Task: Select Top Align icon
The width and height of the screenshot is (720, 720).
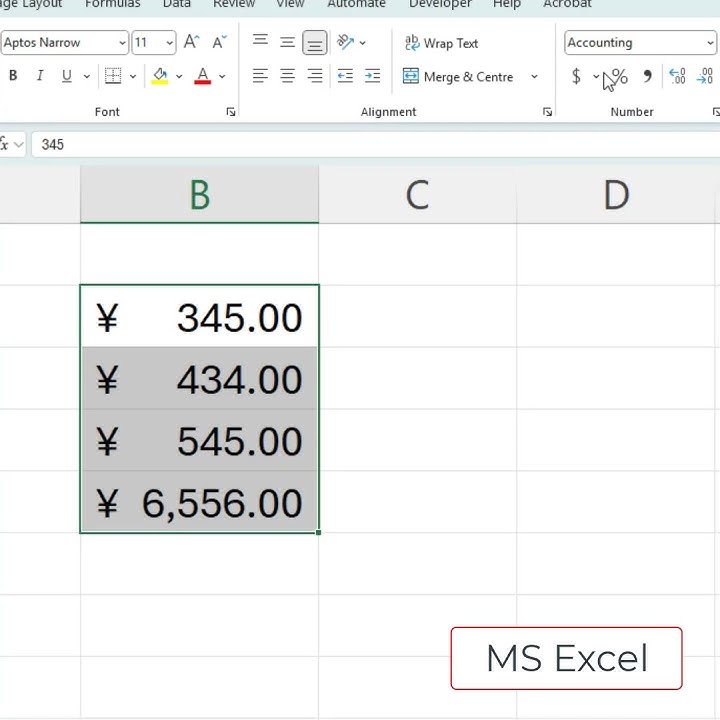Action: click(x=260, y=42)
